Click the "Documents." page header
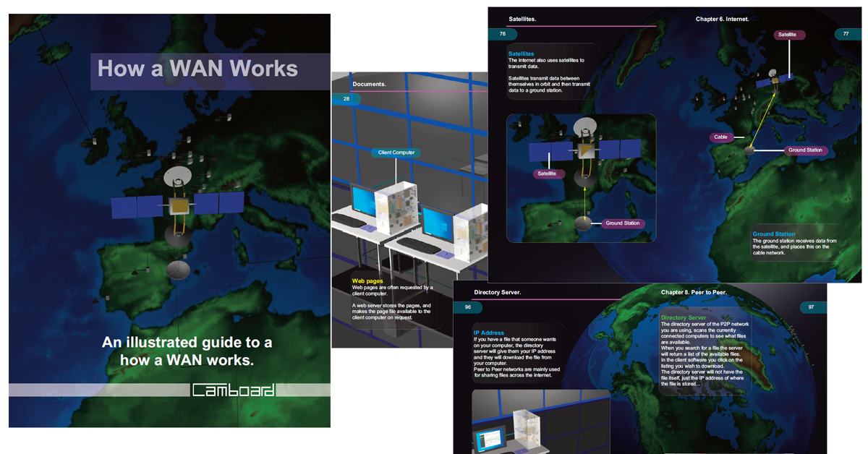This screenshot has height=454, width=868. click(369, 84)
